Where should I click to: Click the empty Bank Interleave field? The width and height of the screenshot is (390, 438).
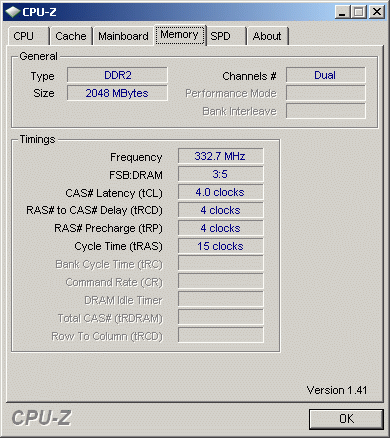(326, 111)
